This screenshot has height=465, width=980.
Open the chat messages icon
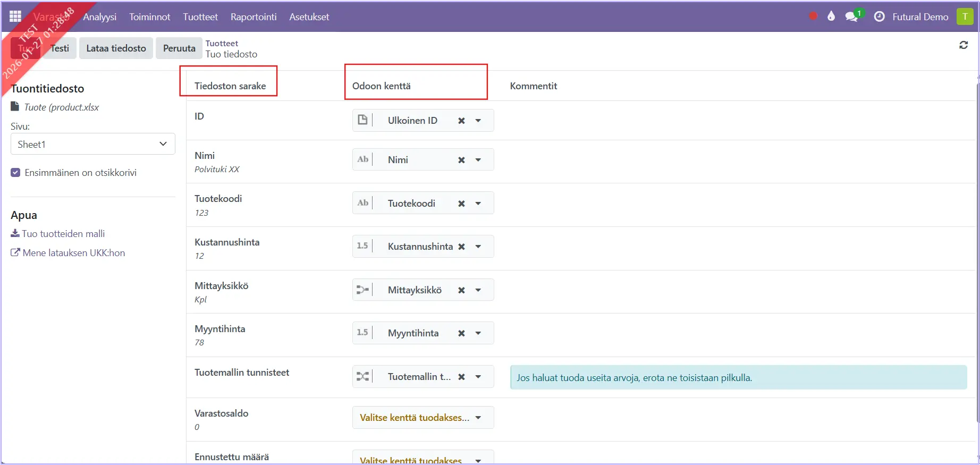852,16
